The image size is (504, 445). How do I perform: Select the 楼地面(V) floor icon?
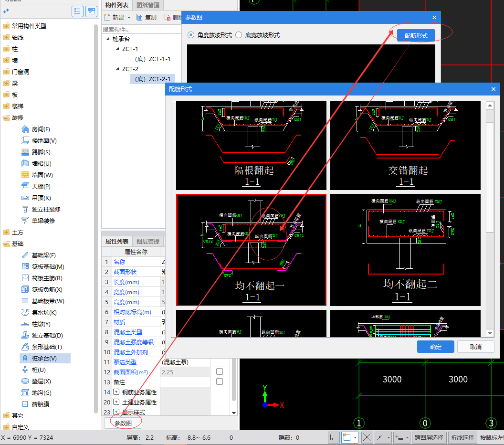(25, 140)
